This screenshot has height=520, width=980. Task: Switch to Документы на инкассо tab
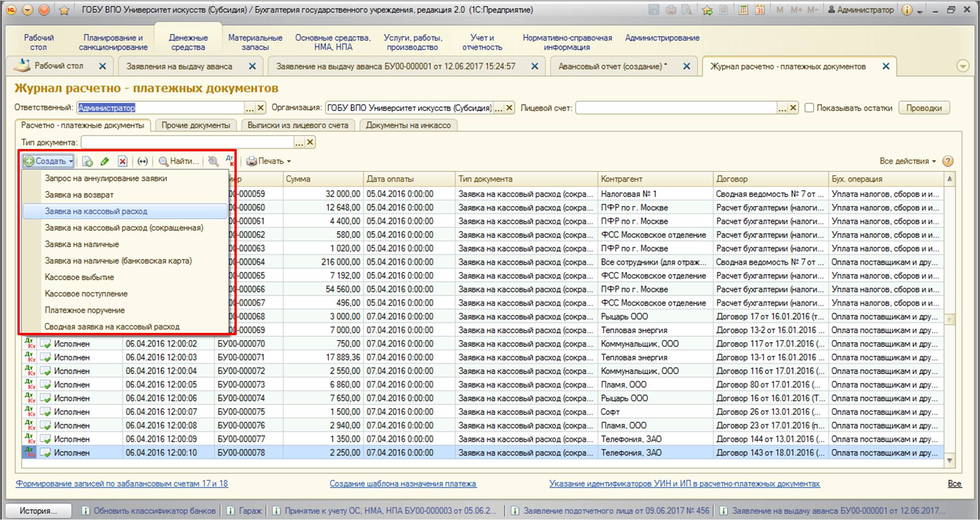click(x=408, y=125)
